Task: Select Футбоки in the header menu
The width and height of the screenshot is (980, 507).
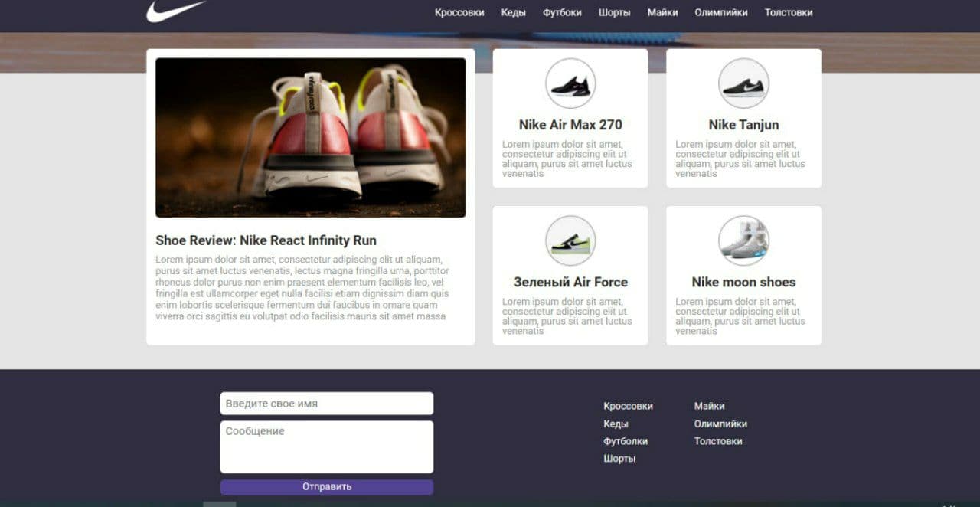Action: pos(562,12)
